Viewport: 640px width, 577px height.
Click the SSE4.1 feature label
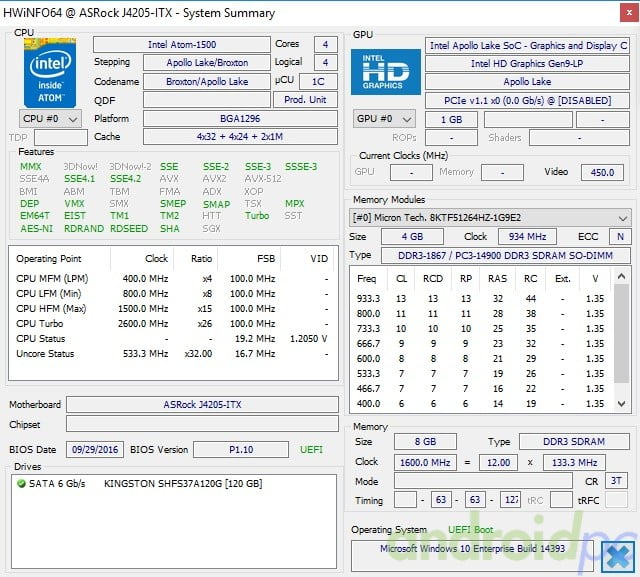pos(79,179)
